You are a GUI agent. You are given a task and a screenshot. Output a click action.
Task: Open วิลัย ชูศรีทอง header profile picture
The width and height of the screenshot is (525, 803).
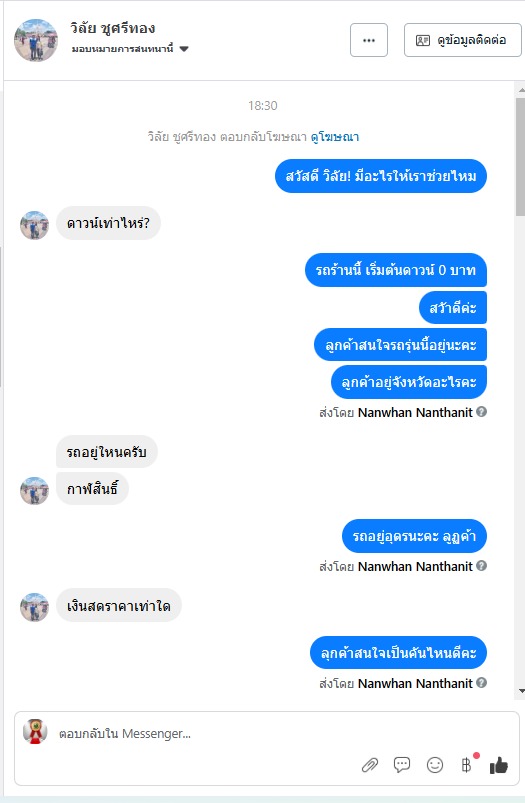[36, 40]
